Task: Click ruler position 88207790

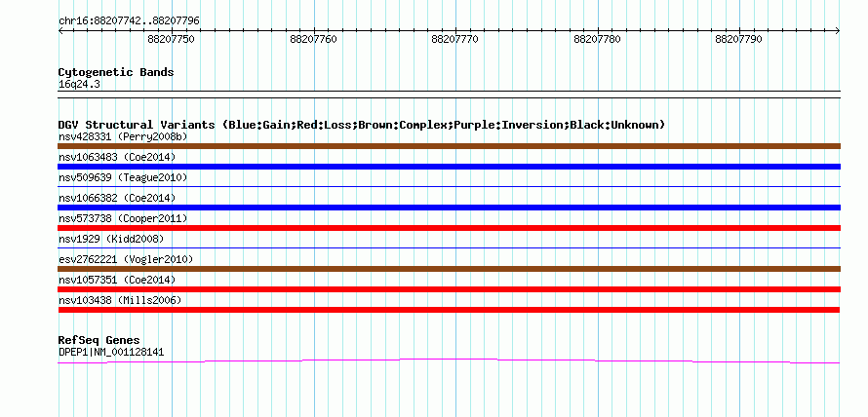Action: 738,39
